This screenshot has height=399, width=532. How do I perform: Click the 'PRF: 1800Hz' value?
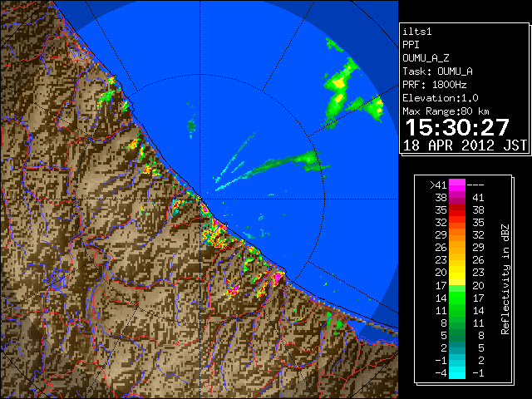point(435,85)
